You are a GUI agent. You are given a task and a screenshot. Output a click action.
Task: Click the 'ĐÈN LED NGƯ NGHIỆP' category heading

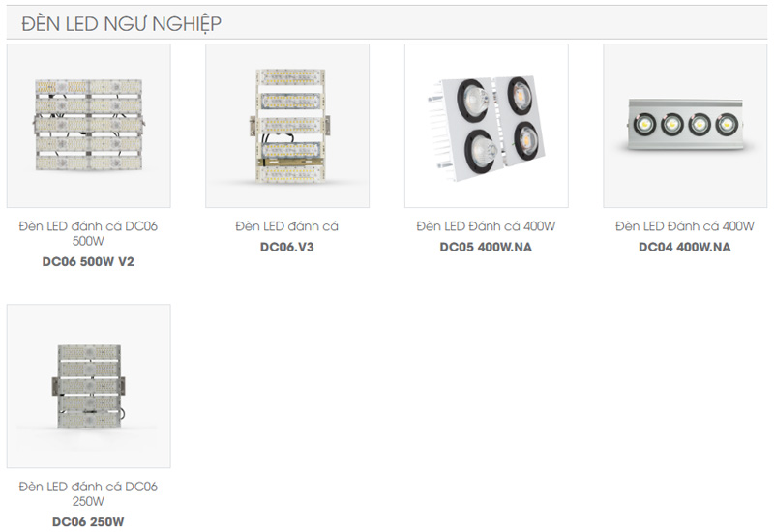coord(122,23)
